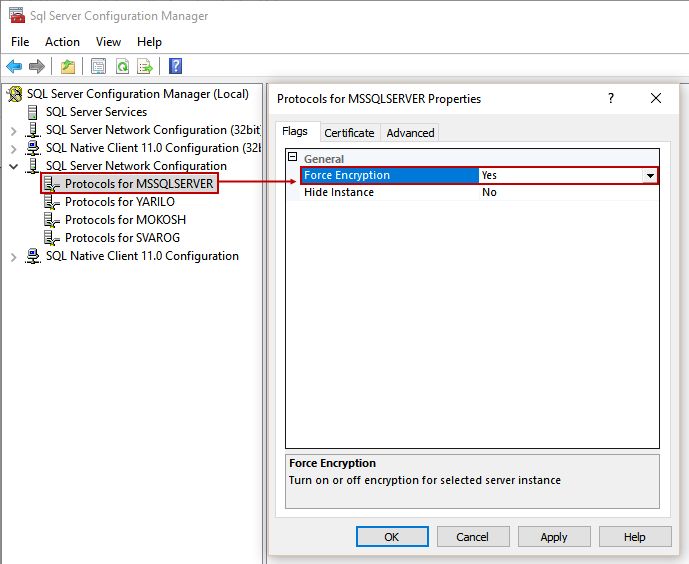
Task: Open the Action menu
Action: pyautogui.click(x=62, y=42)
